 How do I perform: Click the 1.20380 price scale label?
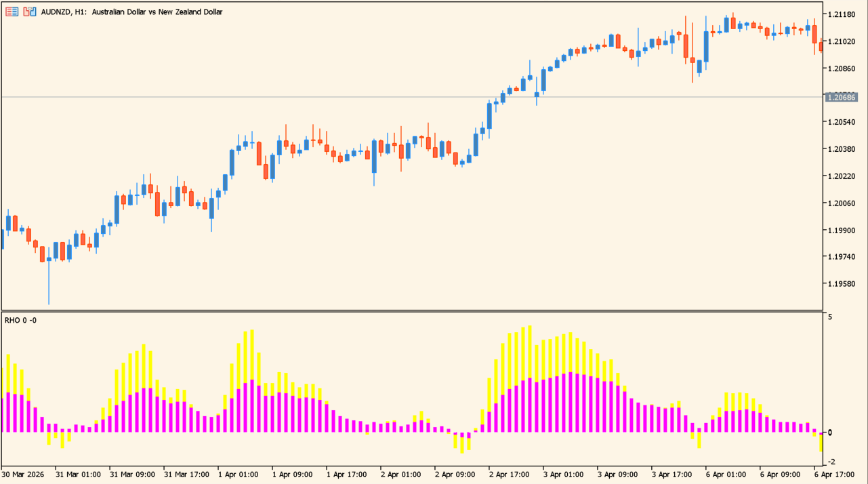(x=842, y=149)
